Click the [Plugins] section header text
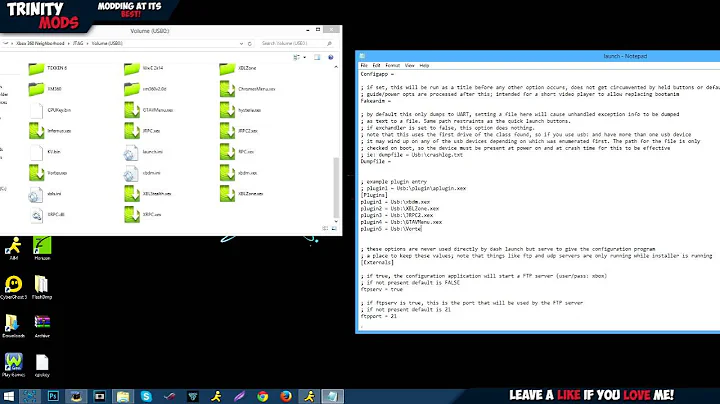This screenshot has height=404, width=720. pyautogui.click(x=374, y=195)
